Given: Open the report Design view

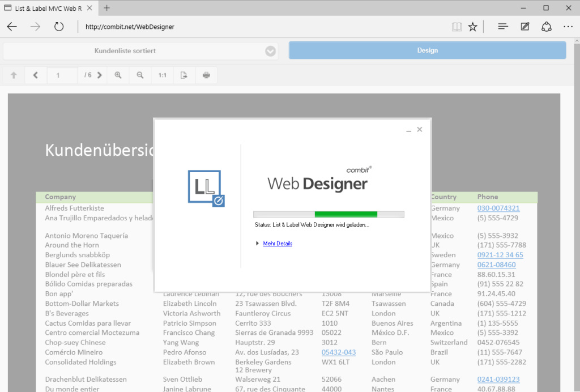Looking at the screenshot, I should click(x=427, y=50).
